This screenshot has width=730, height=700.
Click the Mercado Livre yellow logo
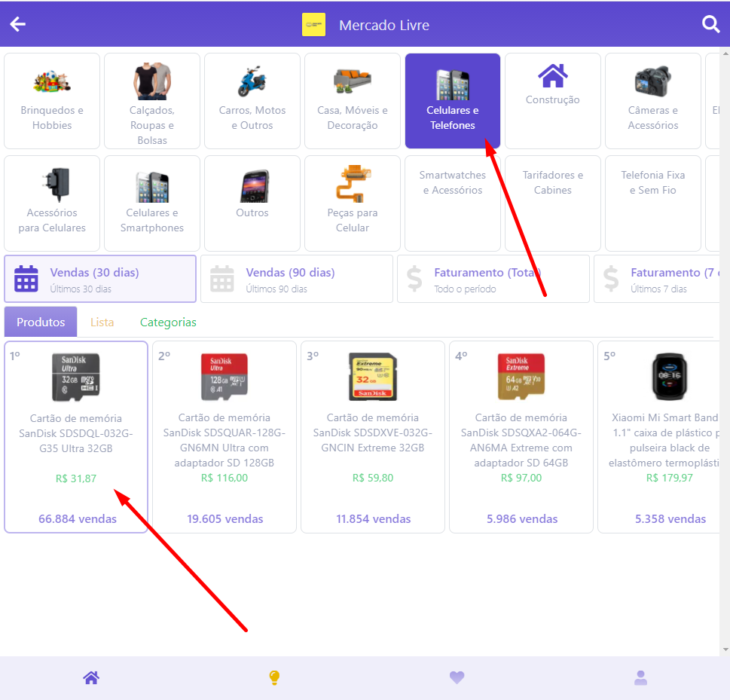click(313, 25)
